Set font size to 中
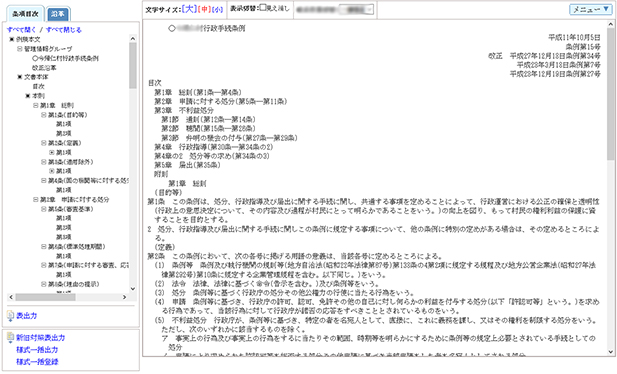 [x=204, y=9]
